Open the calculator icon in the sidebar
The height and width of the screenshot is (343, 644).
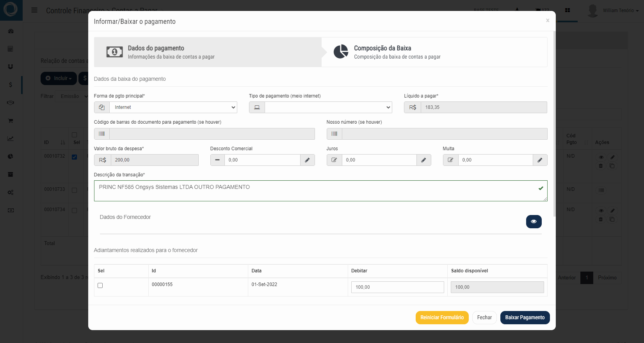[11, 49]
